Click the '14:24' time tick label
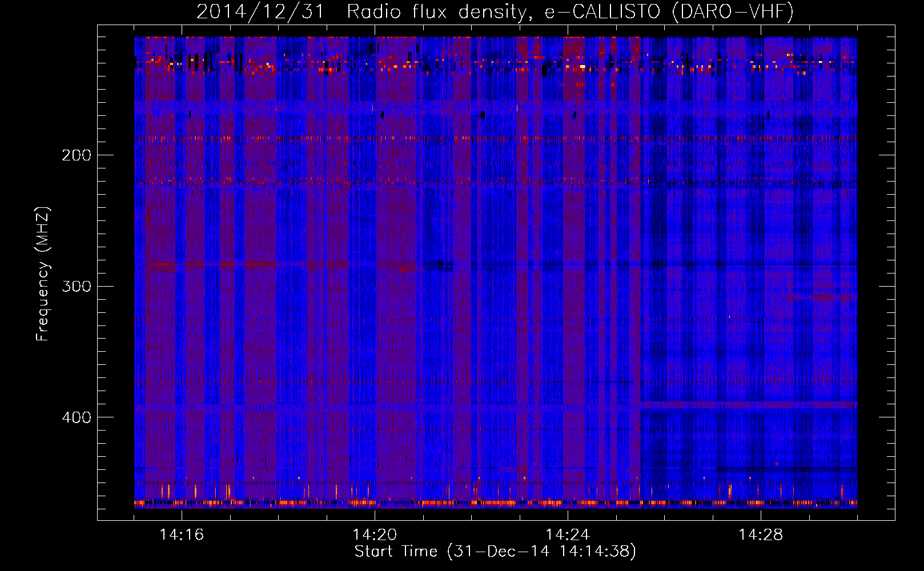Image resolution: width=924 pixels, height=571 pixels. [x=568, y=535]
